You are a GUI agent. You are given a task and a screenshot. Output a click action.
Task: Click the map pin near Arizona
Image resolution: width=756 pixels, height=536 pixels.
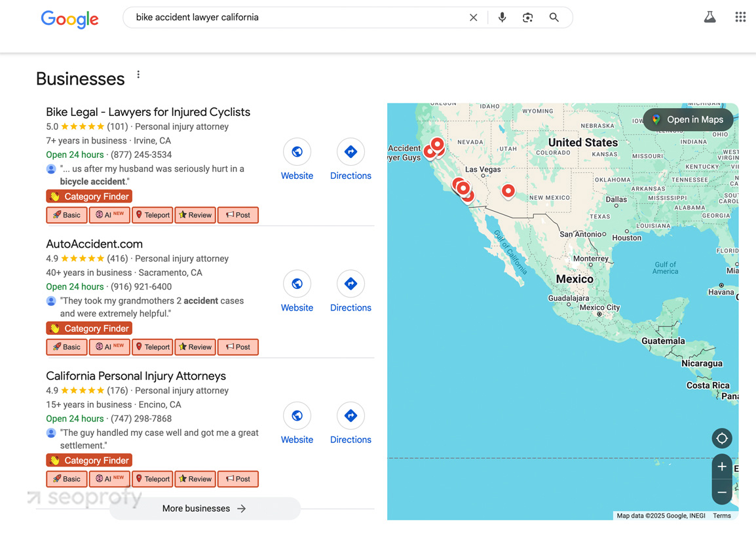[508, 191]
